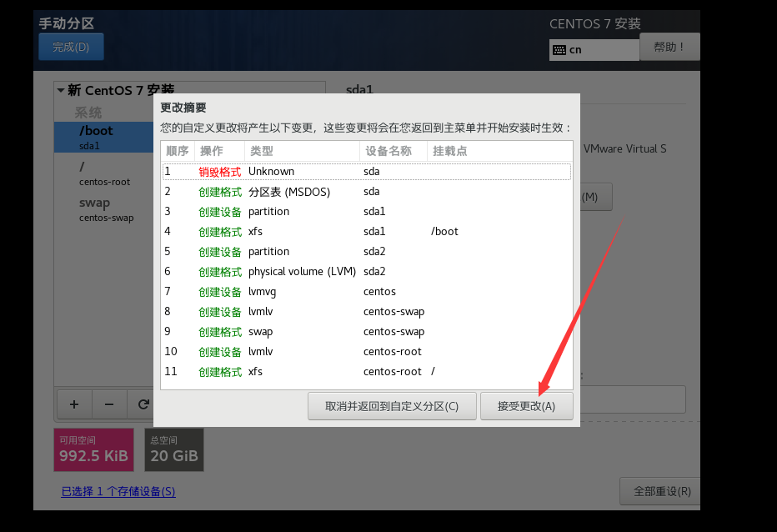
Task: Click the 顺序 column header
Action: 178,151
